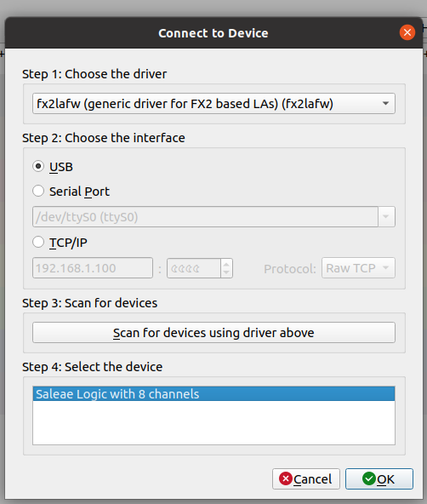Confirm with the OK button
The width and height of the screenshot is (427, 504).
coord(379,479)
